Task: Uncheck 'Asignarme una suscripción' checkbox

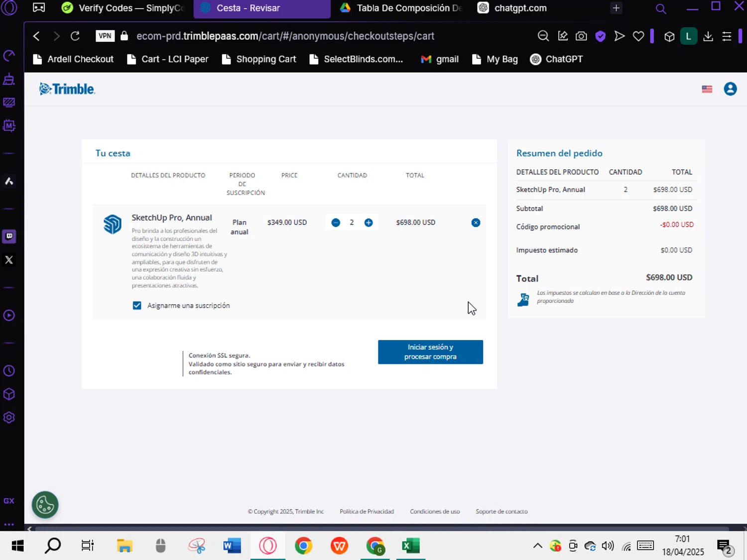Action: (137, 306)
